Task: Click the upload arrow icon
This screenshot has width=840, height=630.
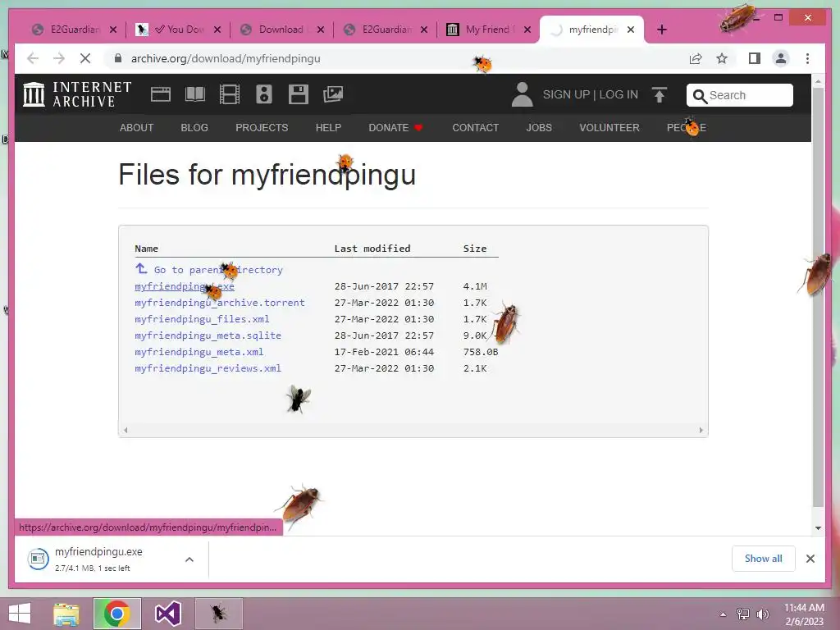Action: coord(660,95)
